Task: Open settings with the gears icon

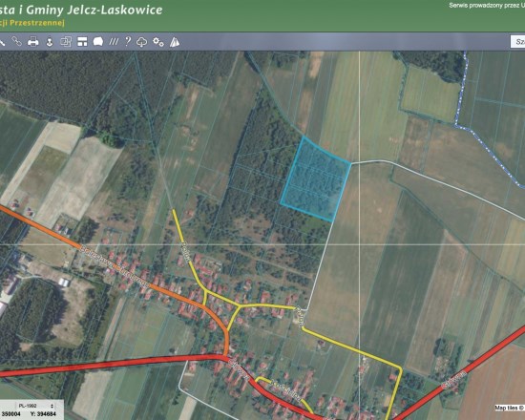Action: point(158,42)
